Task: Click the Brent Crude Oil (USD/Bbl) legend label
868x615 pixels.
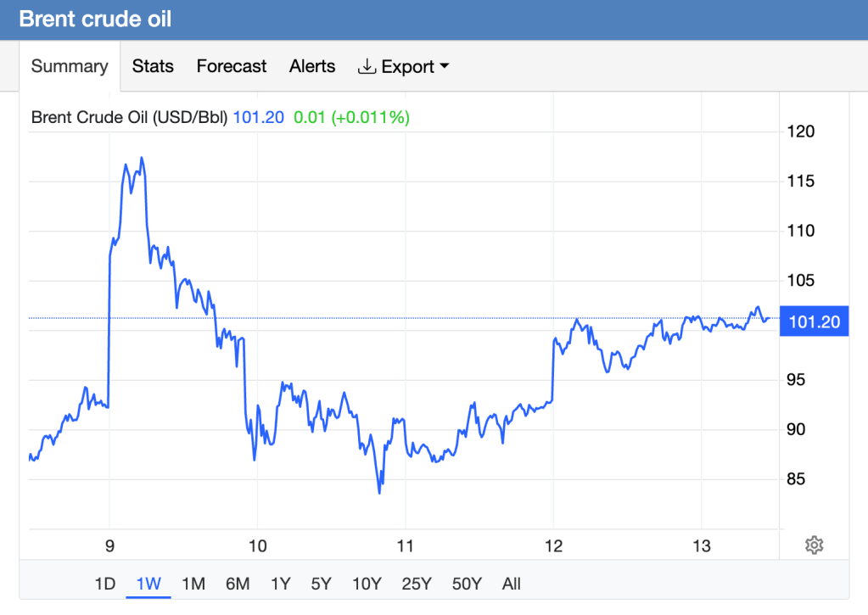Action: click(x=129, y=118)
